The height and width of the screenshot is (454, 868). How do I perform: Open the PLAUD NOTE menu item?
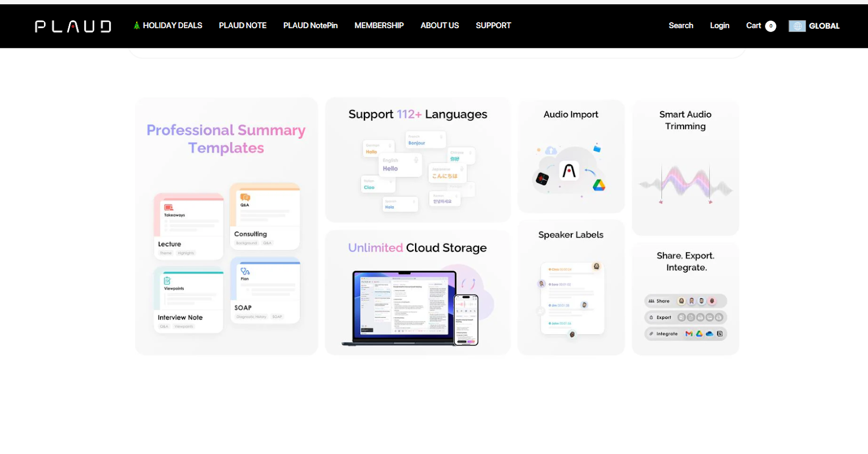242,25
